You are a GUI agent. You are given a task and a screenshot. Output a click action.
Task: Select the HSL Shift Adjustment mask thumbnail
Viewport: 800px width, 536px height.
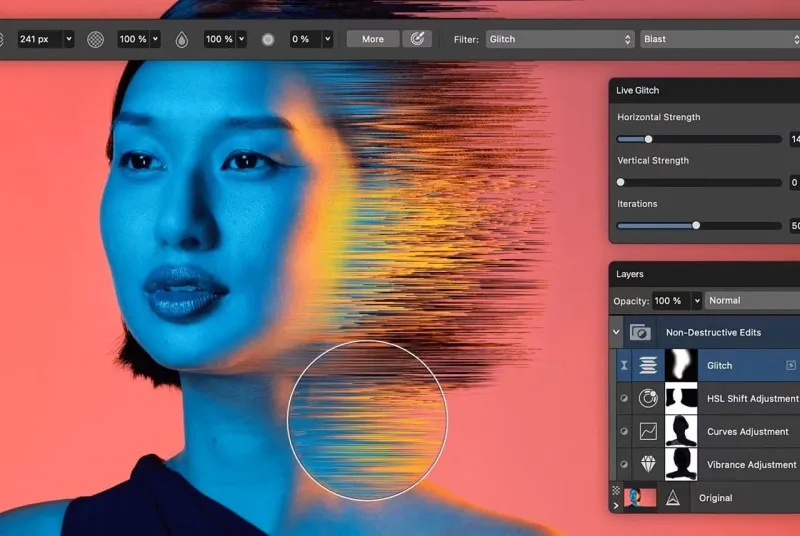click(x=681, y=398)
